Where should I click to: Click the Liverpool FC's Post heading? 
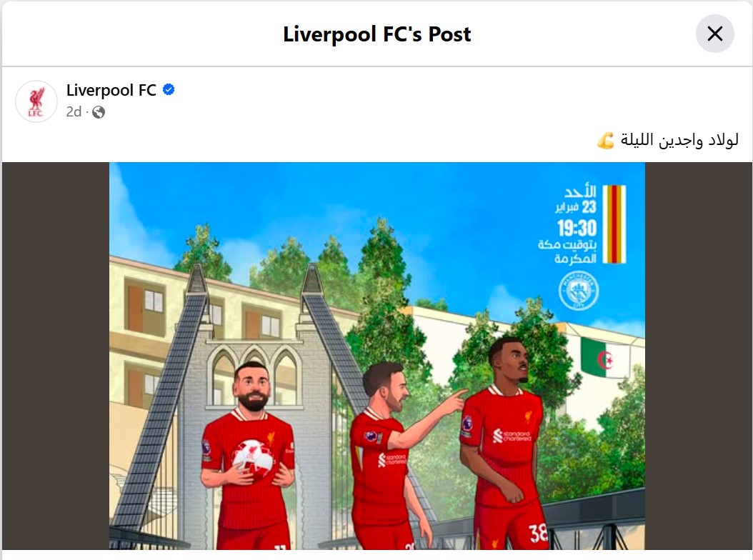(377, 34)
